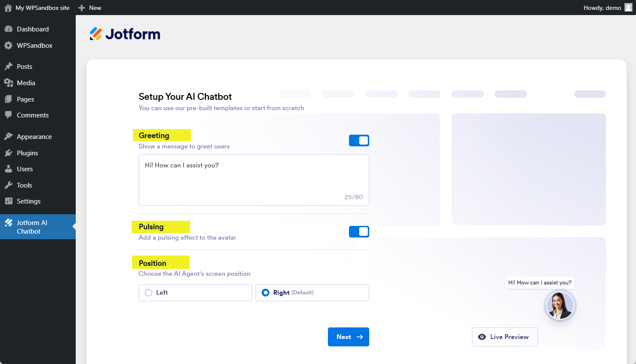Click the Users sidebar icon
The height and width of the screenshot is (364, 636).
(9, 169)
